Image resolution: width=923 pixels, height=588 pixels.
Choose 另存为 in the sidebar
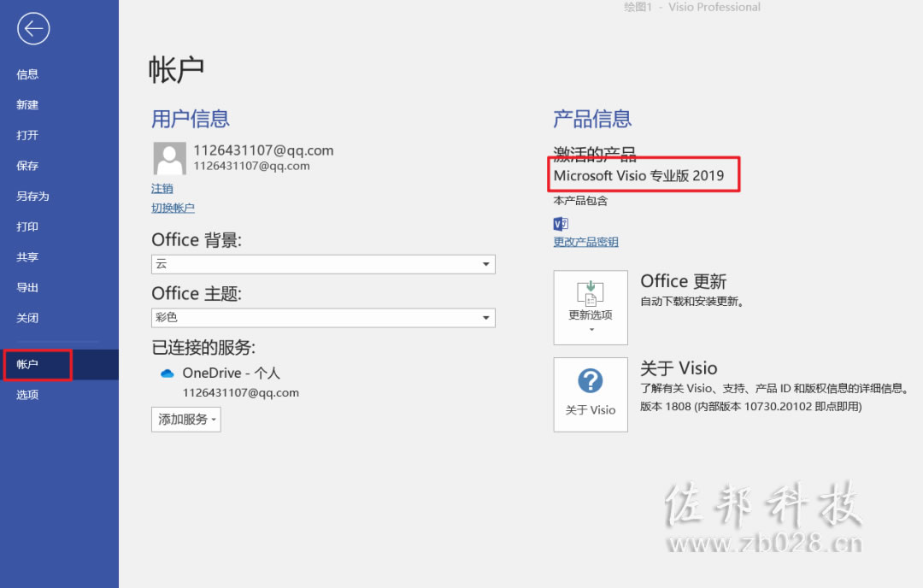(32, 196)
